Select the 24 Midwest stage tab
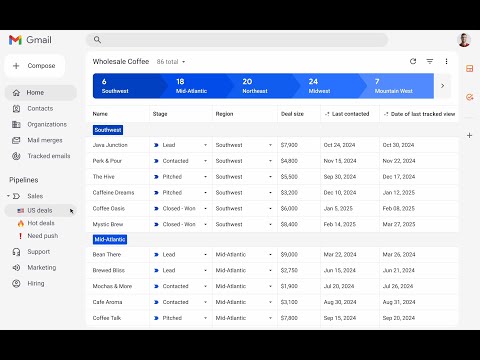 coord(329,86)
